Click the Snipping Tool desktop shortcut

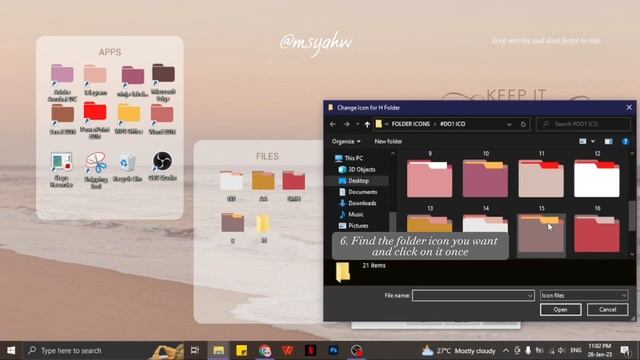(96, 170)
